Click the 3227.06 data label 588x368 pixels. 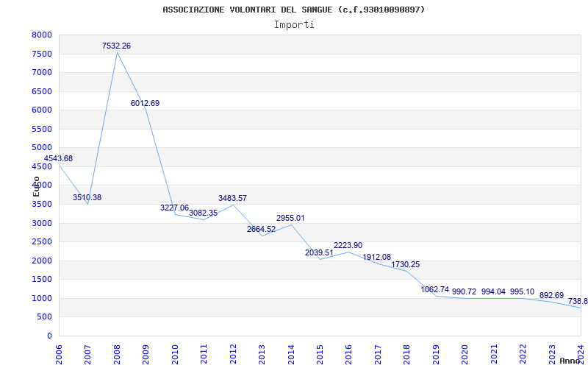[174, 208]
